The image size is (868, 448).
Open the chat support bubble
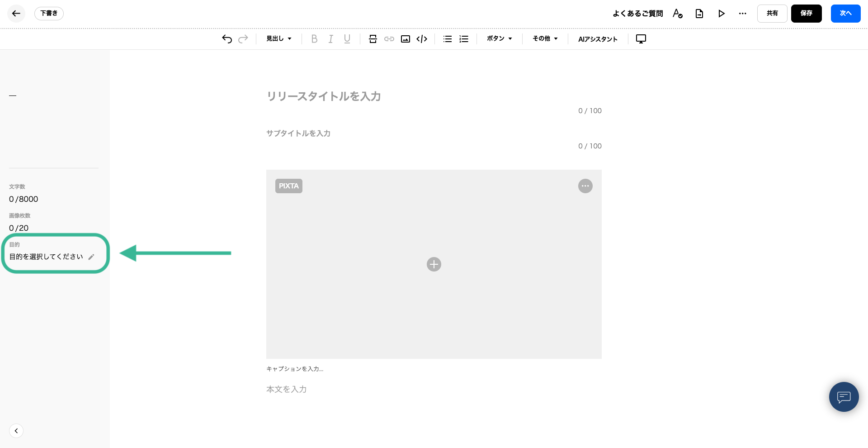[844, 397]
